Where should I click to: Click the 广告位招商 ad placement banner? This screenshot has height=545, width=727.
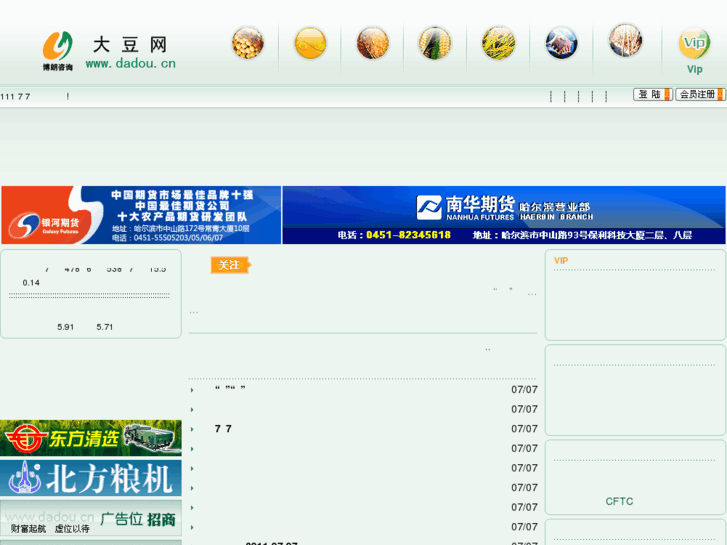[91, 518]
